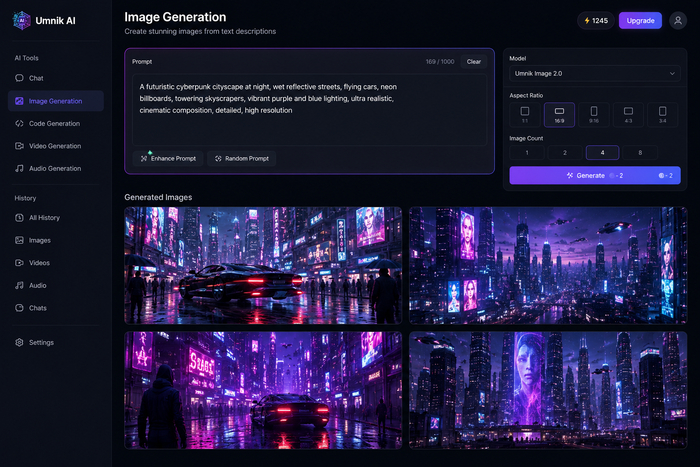Open the user profile avatar
700x467 pixels.
(678, 21)
